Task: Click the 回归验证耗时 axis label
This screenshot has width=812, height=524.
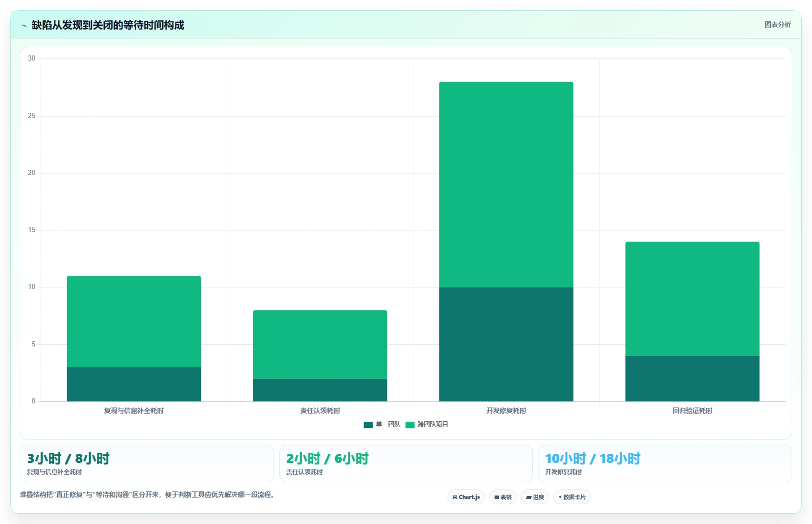Action: [x=693, y=411]
